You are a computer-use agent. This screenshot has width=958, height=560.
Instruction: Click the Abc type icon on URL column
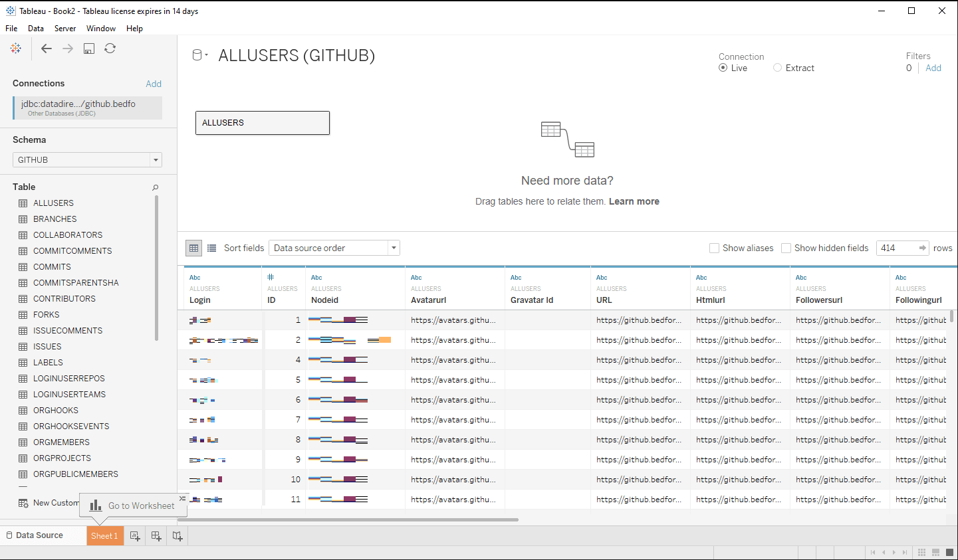point(602,278)
